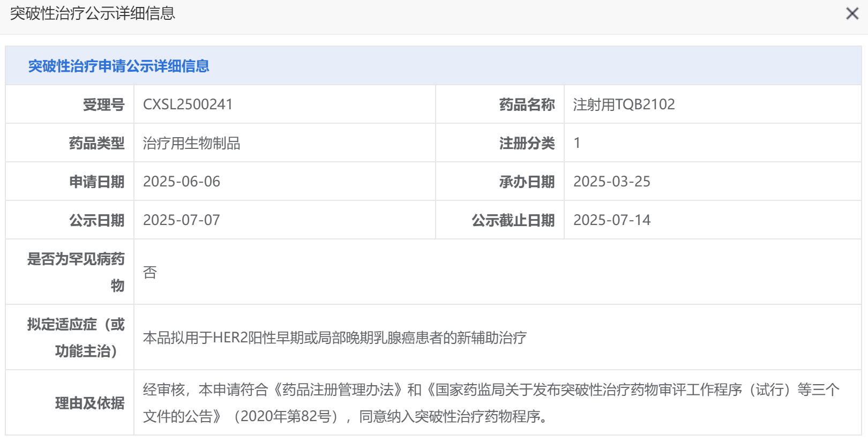Image resolution: width=868 pixels, height=442 pixels.
Task: Click the 药品名称 field label
Action: [x=527, y=104]
